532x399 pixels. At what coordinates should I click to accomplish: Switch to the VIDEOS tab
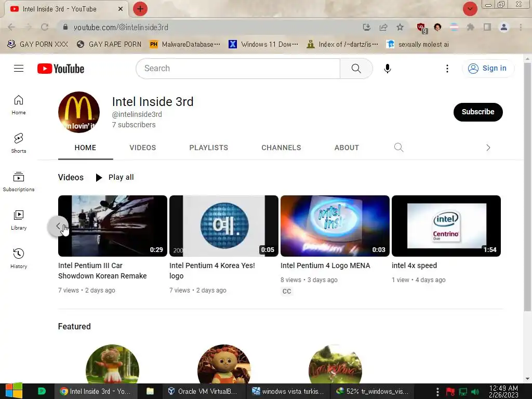(x=142, y=148)
